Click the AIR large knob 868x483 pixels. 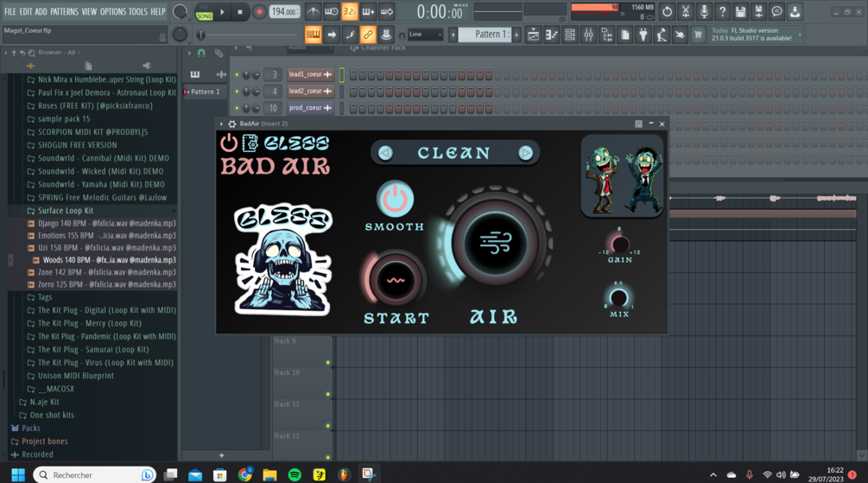496,244
